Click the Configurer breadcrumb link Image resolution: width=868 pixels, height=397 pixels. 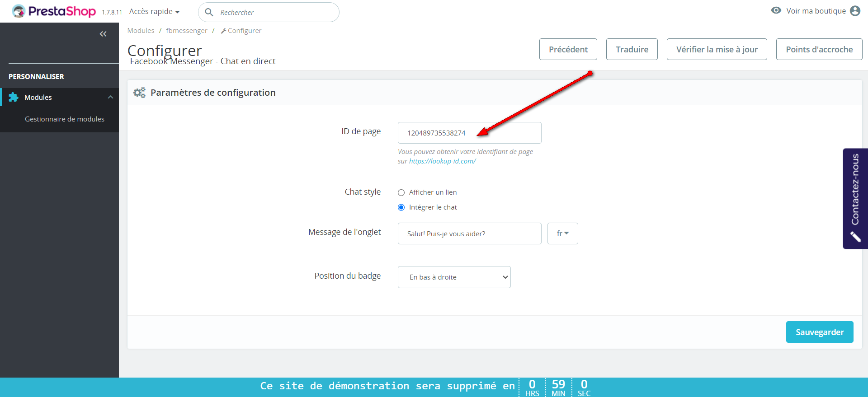[x=241, y=31]
